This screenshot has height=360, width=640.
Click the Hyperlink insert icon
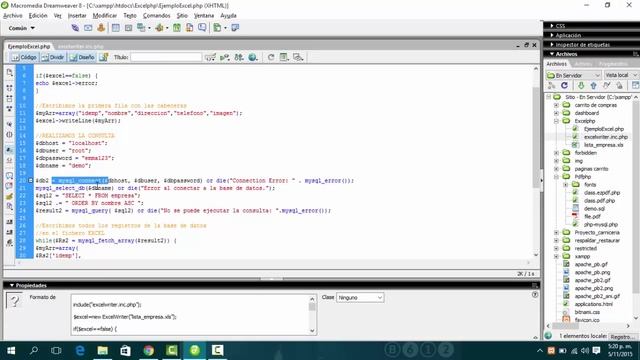pyautogui.click(x=75, y=28)
